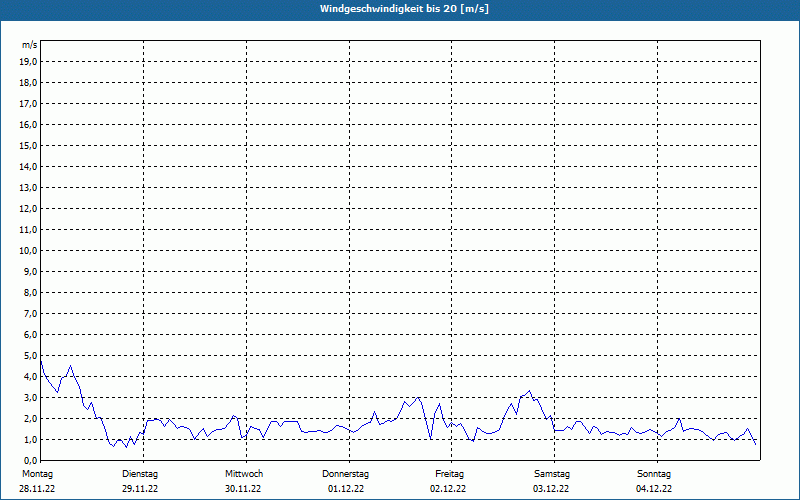Screen dimensions: 800x500
Task: Click the 14,0 y-axis label
Action: [28, 166]
